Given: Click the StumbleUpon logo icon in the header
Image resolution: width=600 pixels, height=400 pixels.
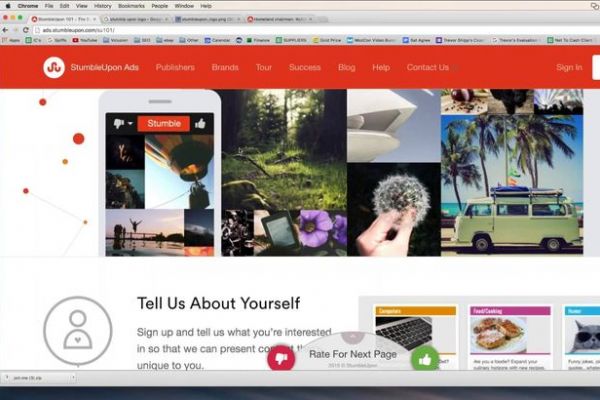Looking at the screenshot, I should (x=54, y=67).
